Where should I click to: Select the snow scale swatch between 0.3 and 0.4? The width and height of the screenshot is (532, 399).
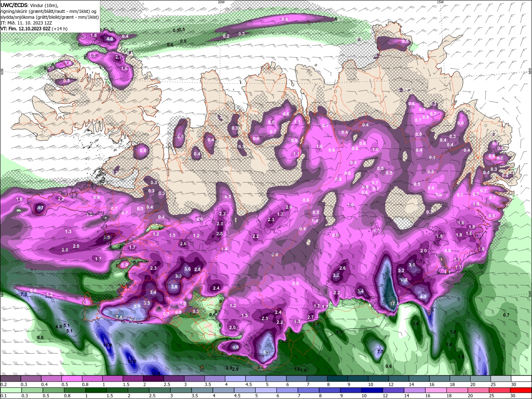(31, 379)
